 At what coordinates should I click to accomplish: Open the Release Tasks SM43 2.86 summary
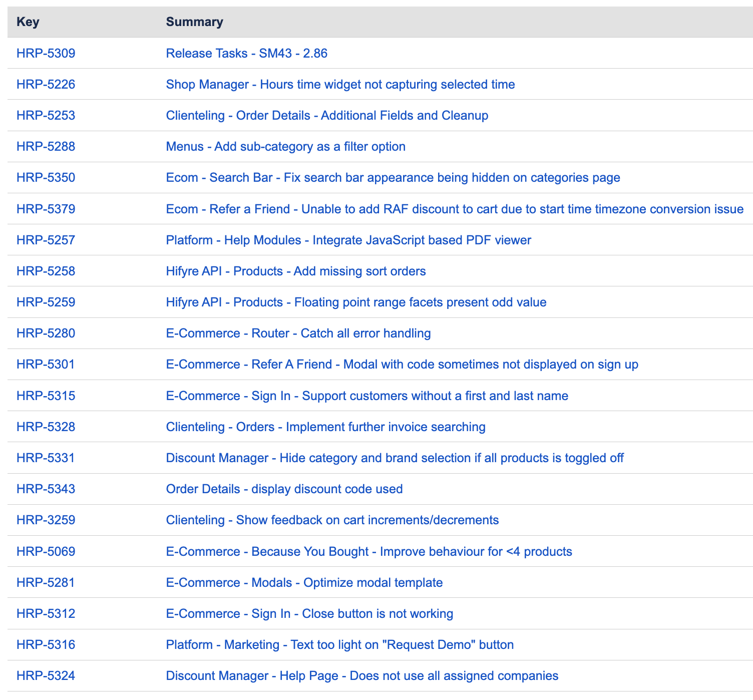[246, 53]
